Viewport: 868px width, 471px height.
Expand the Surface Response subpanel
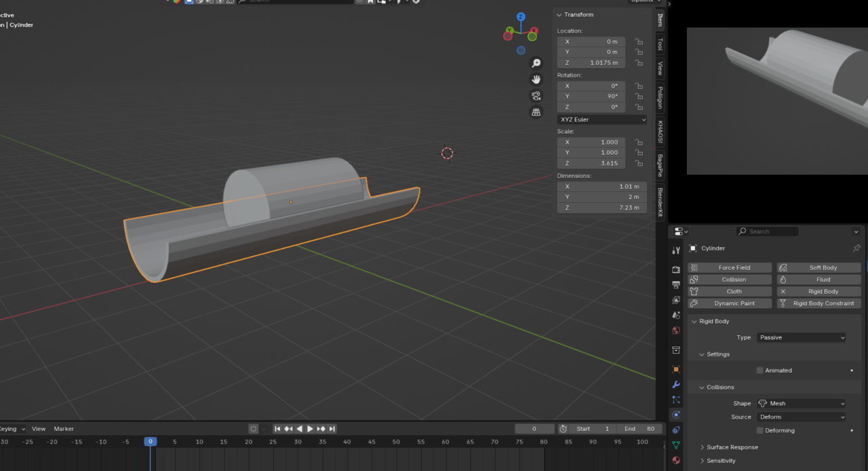pyautogui.click(x=702, y=447)
